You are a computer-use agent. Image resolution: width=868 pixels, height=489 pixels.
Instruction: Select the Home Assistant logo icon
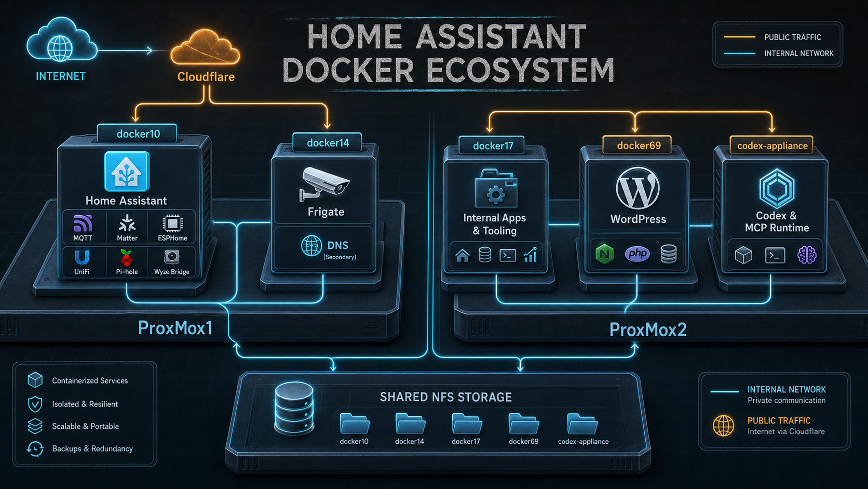click(127, 171)
